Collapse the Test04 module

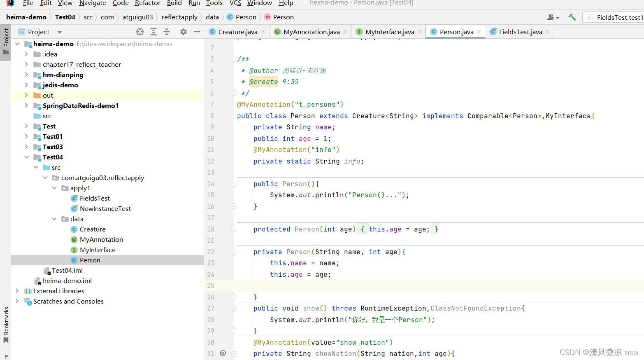(26, 157)
